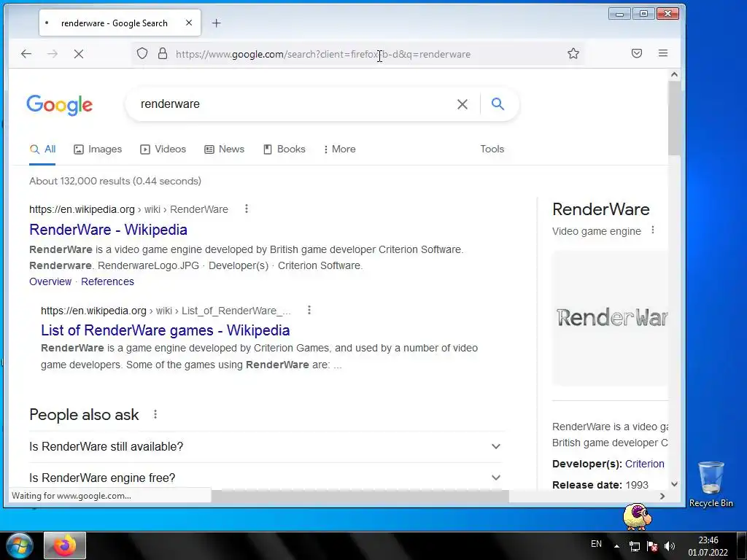
Task: Go to Google homepage via logo
Action: click(60, 105)
